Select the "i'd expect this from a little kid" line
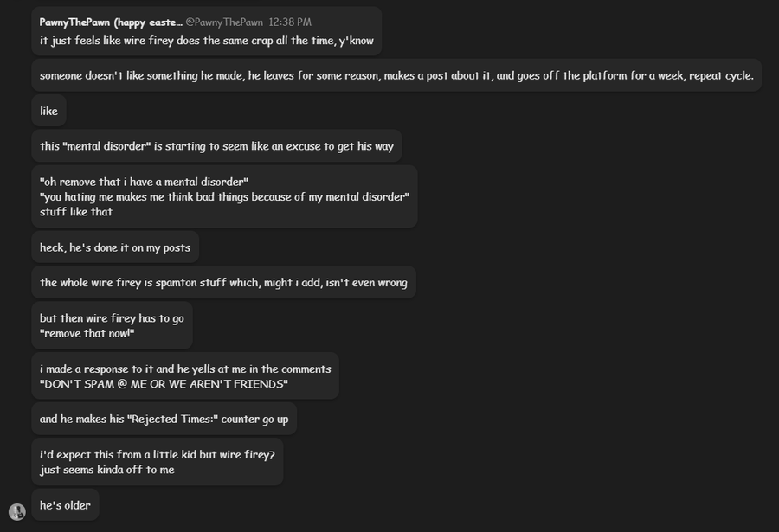Image resolution: width=779 pixels, height=532 pixels. 157,455
